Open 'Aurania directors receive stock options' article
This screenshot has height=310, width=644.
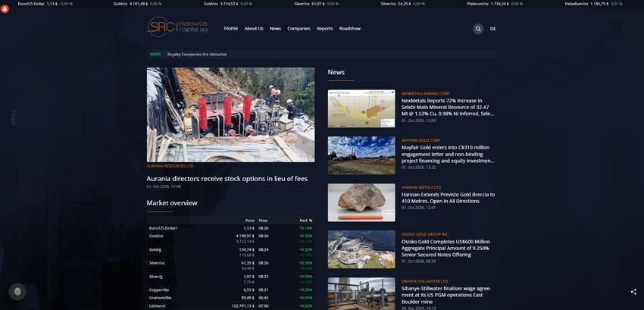(227, 179)
